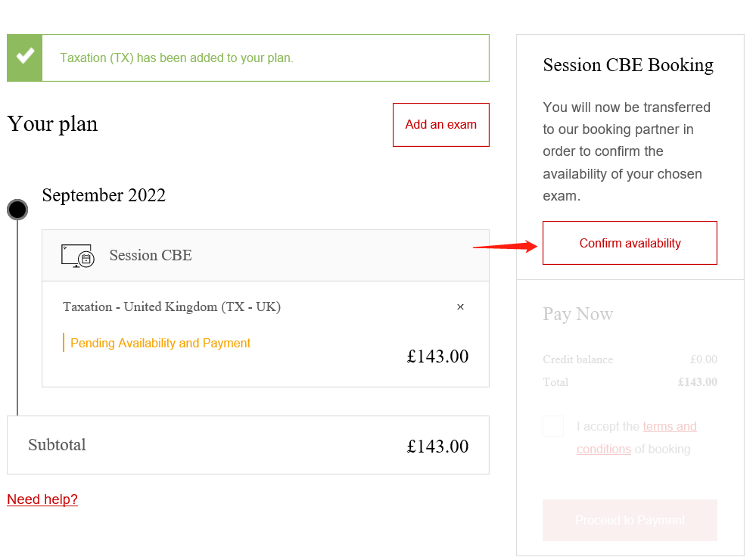Click the Pending Availability and Payment status
The height and width of the screenshot is (557, 756).
click(160, 344)
